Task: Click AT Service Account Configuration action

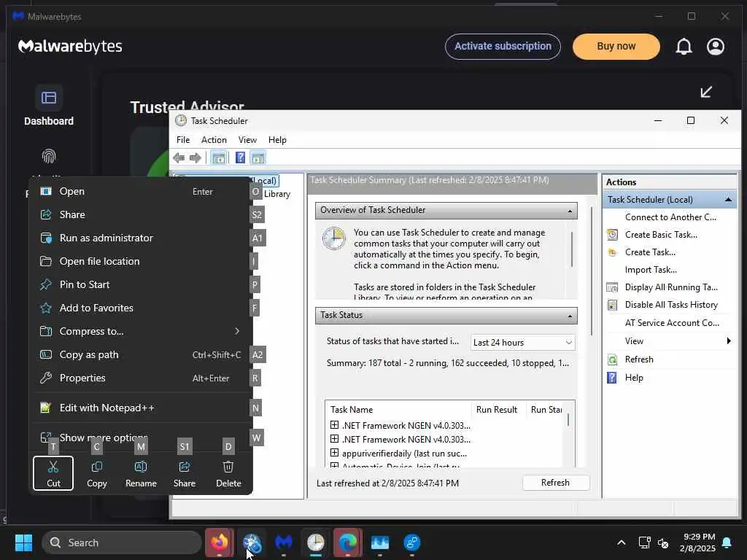Action: [x=672, y=323]
